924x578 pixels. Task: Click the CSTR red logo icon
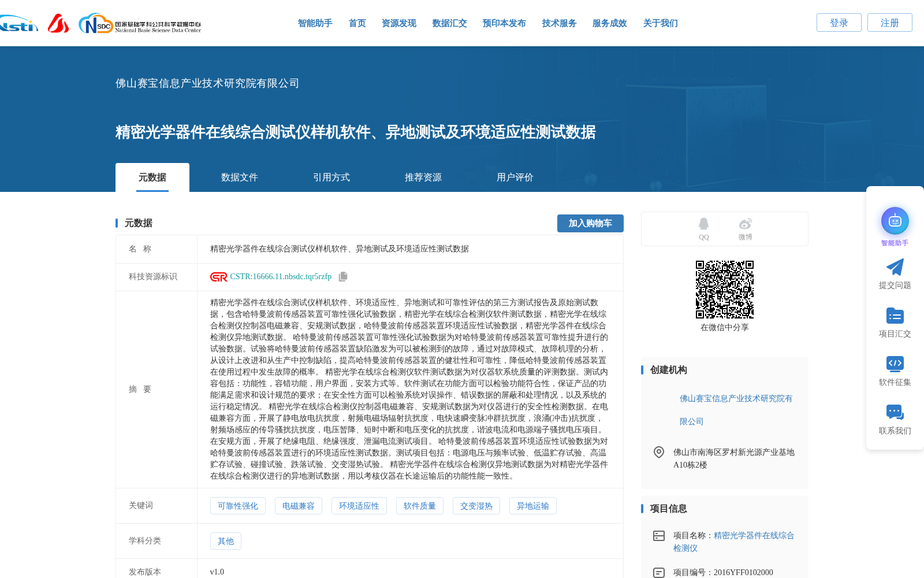click(x=219, y=277)
